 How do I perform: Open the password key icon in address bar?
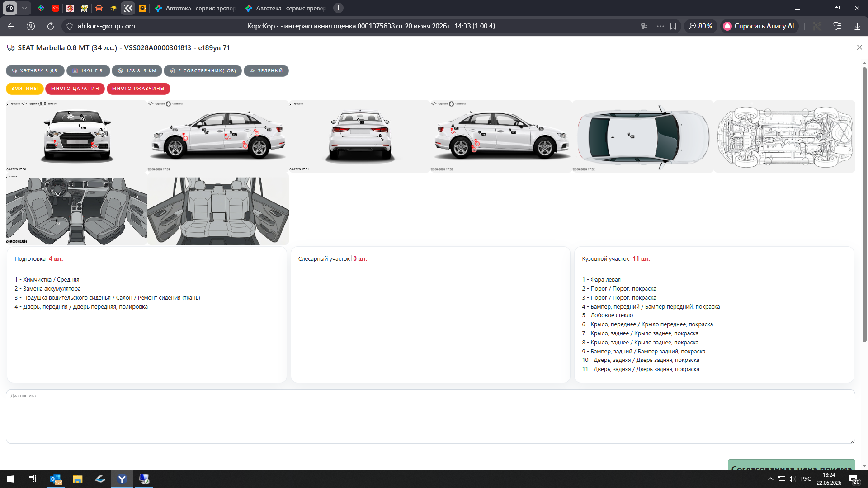(644, 26)
